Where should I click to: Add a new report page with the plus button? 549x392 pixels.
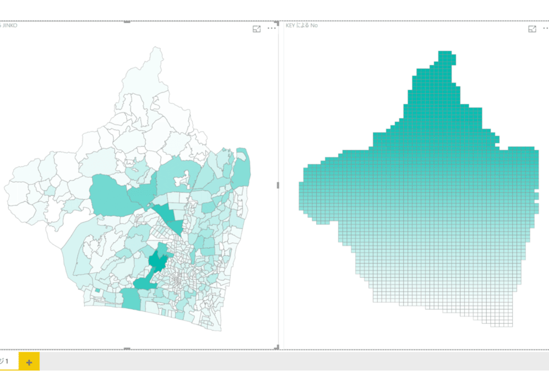click(x=29, y=362)
